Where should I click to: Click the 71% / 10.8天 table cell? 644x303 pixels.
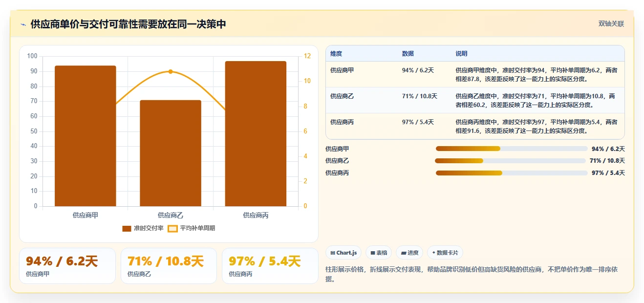click(x=420, y=96)
